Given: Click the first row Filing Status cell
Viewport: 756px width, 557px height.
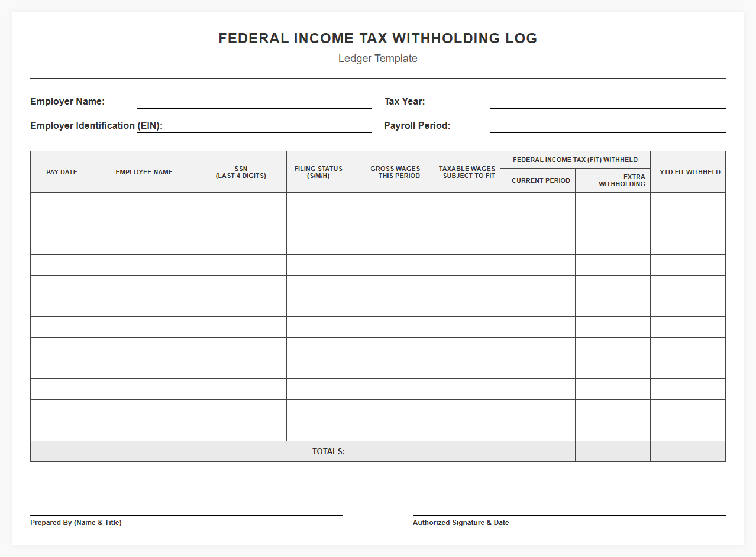Looking at the screenshot, I should (318, 203).
